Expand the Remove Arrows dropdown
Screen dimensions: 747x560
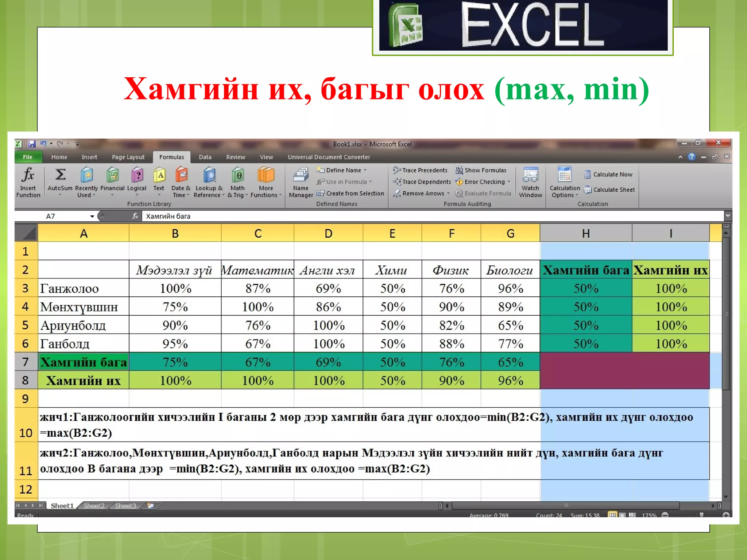tap(448, 194)
